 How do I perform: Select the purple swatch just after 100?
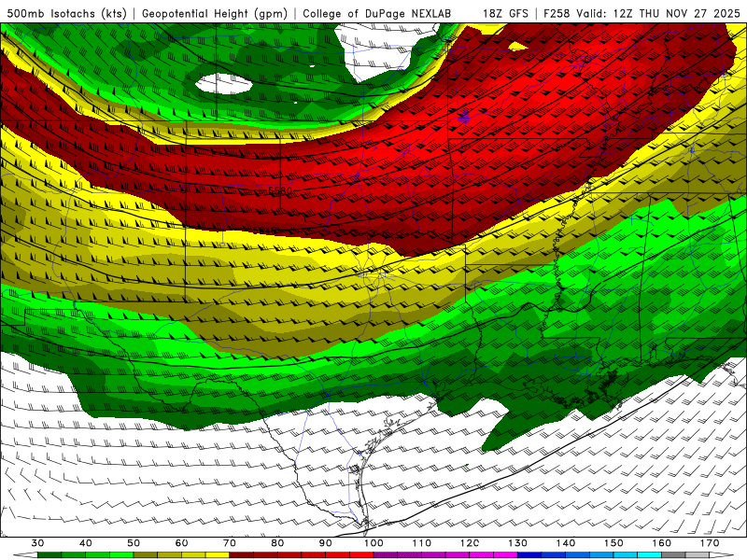click(386, 555)
